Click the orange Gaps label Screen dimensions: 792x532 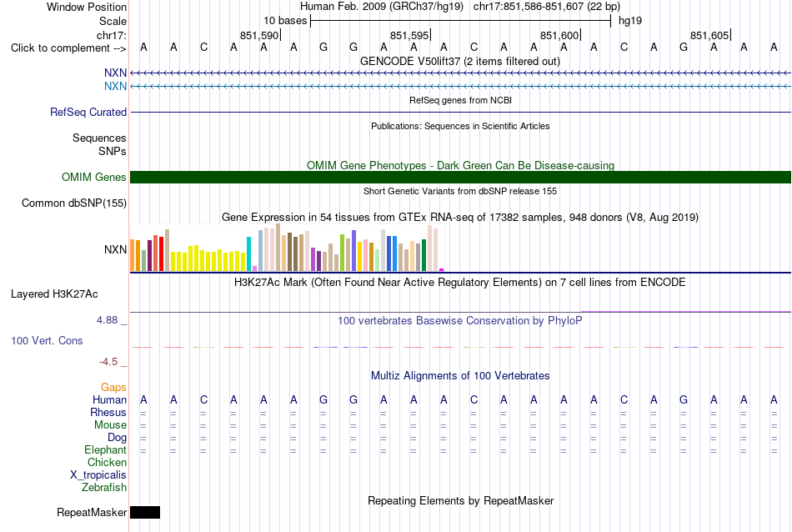click(113, 388)
